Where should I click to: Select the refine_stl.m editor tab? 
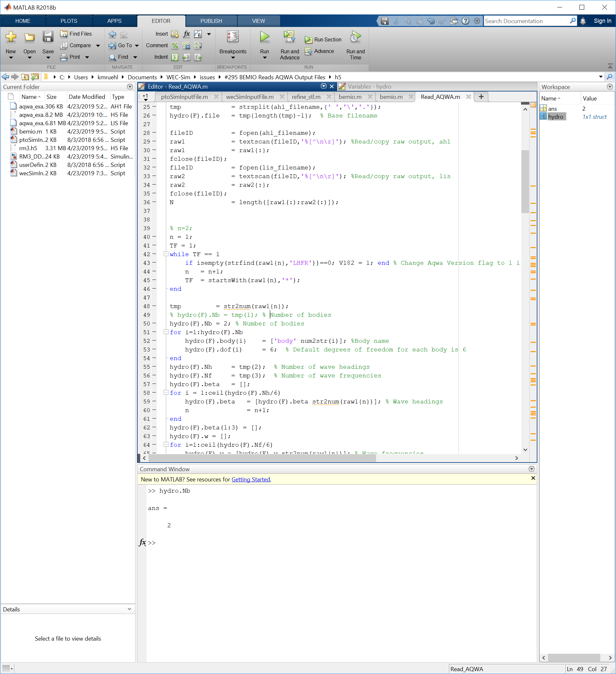point(306,97)
